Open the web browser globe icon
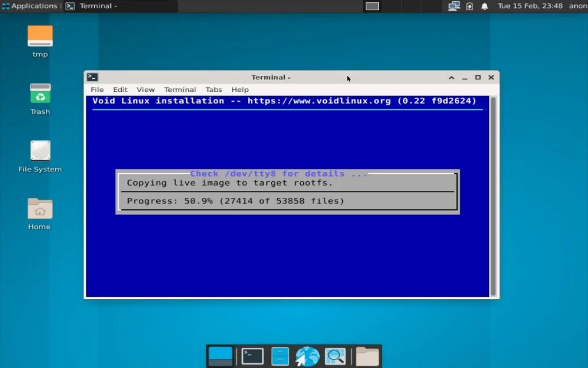This screenshot has width=588, height=368. coord(307,355)
